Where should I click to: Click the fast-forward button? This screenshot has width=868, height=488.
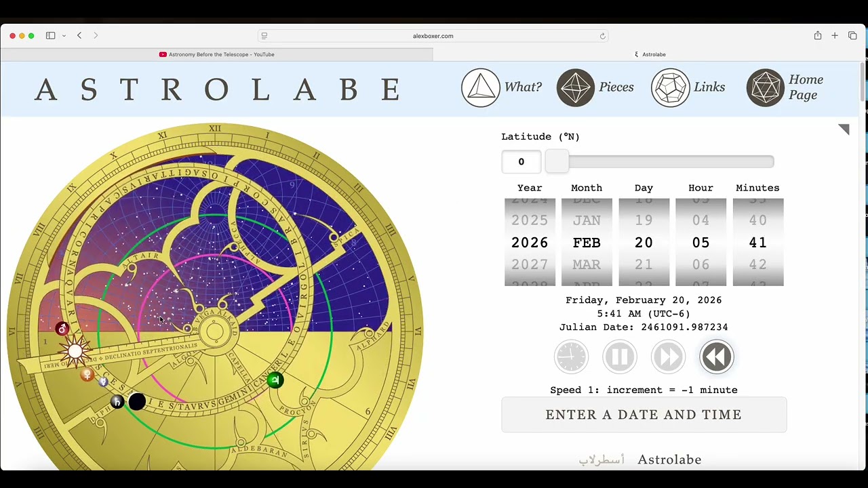669,357
